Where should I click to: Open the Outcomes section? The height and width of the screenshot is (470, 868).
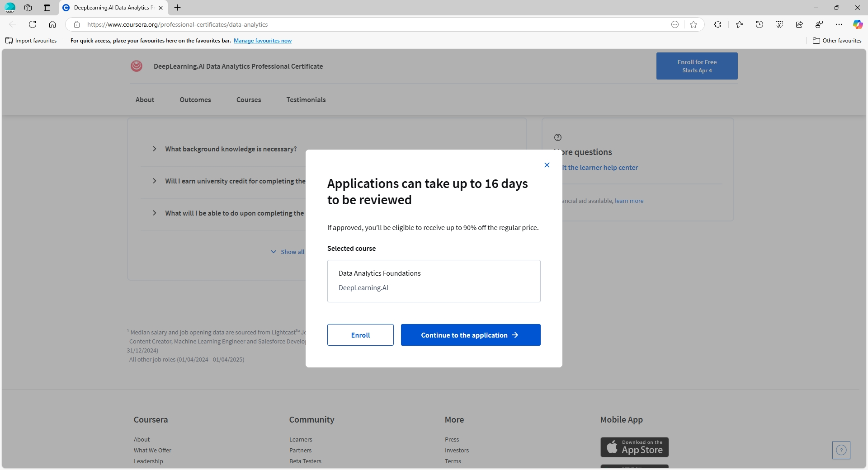(195, 100)
